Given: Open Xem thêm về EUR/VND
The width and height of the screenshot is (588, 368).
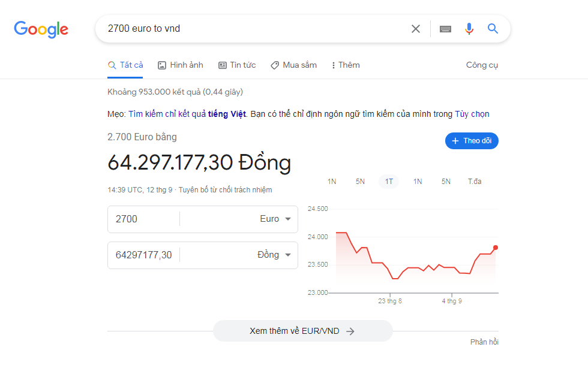Looking at the screenshot, I should (x=302, y=331).
